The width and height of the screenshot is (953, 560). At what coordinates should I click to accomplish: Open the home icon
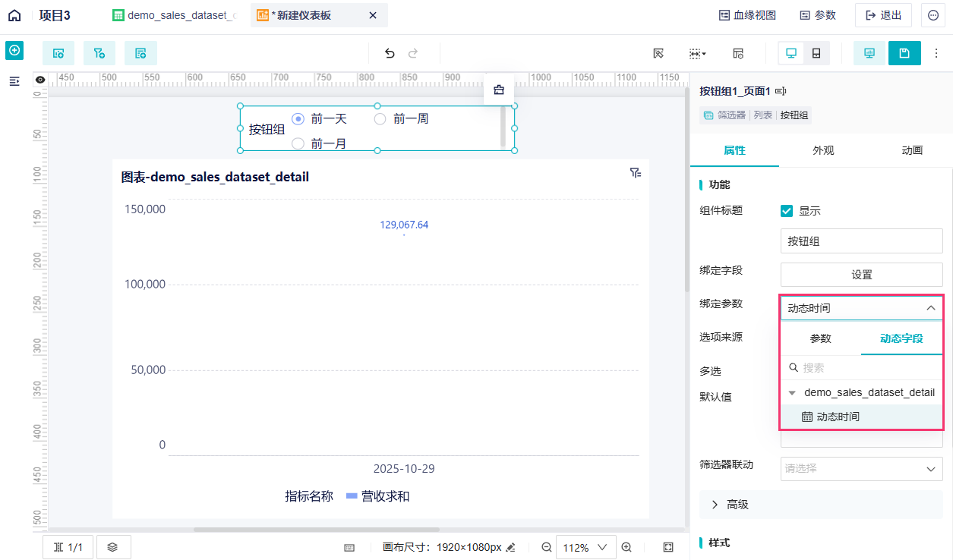(x=14, y=15)
